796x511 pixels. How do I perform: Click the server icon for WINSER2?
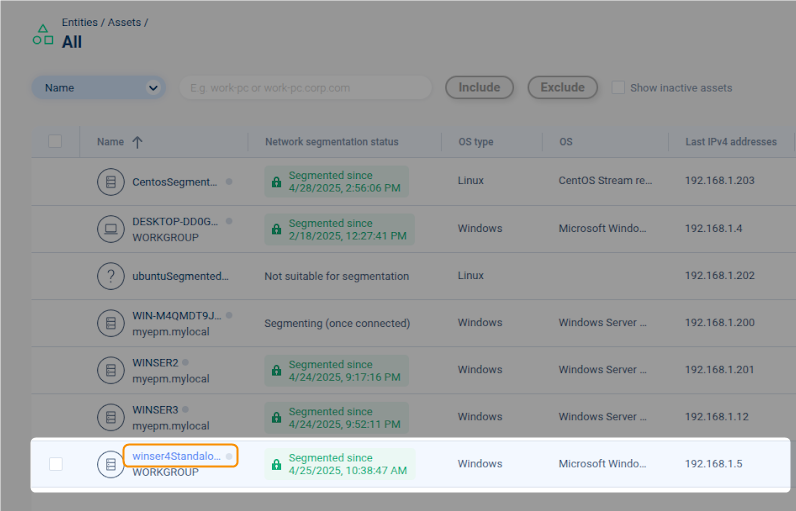point(110,370)
